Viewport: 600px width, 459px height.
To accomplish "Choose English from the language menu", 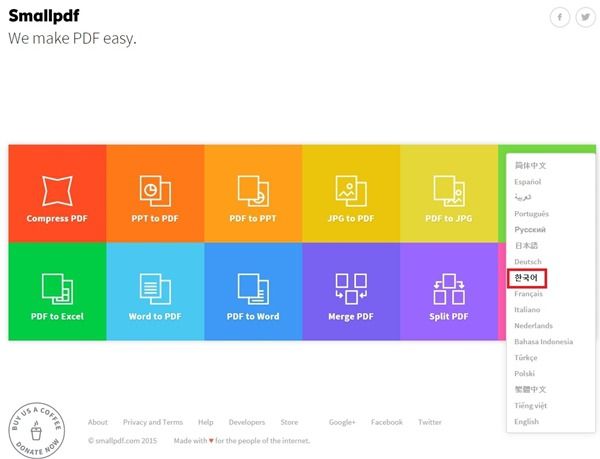I will pyautogui.click(x=526, y=422).
